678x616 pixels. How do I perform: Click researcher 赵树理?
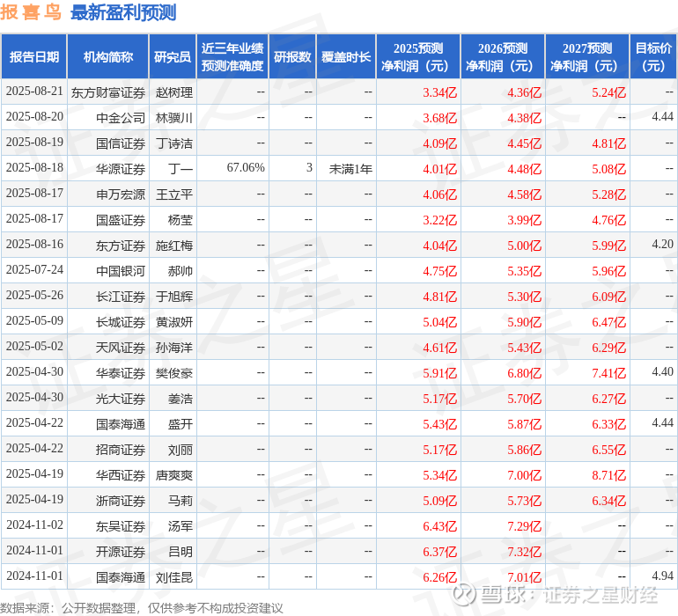(174, 92)
